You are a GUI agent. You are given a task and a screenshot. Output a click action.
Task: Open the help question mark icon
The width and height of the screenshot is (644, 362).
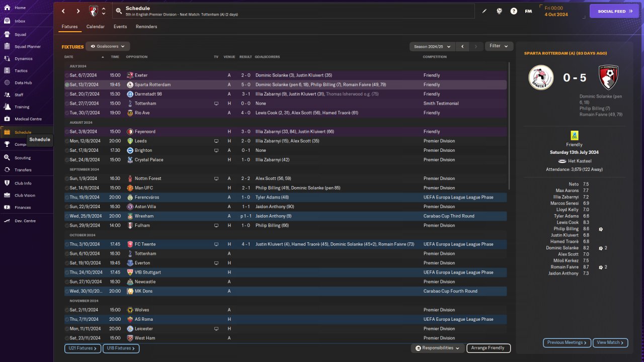(x=514, y=11)
